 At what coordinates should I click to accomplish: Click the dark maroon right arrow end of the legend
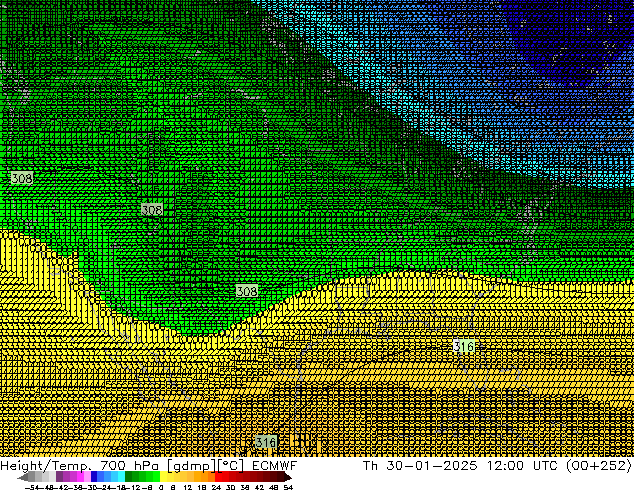(287, 477)
